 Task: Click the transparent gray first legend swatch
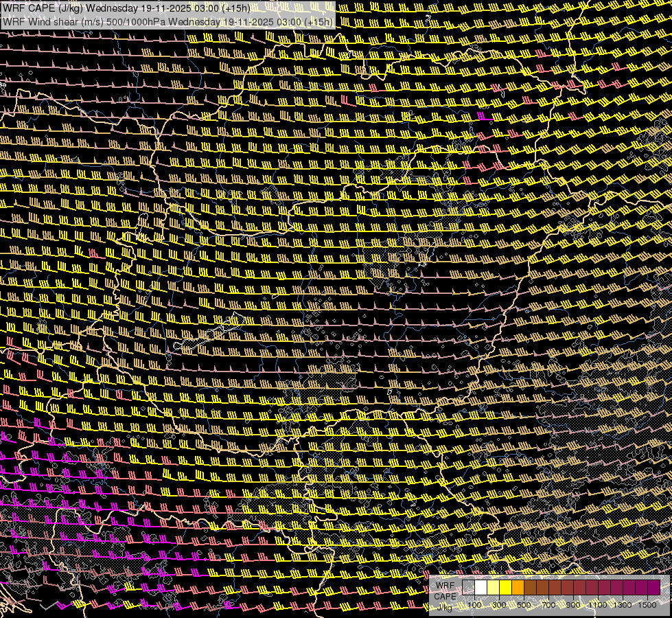[x=468, y=588]
